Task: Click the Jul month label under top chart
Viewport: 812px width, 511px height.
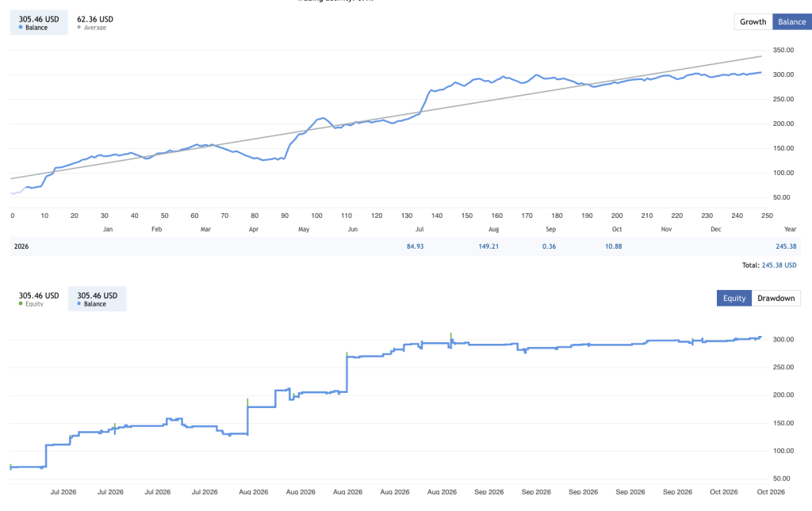Action: tap(419, 229)
